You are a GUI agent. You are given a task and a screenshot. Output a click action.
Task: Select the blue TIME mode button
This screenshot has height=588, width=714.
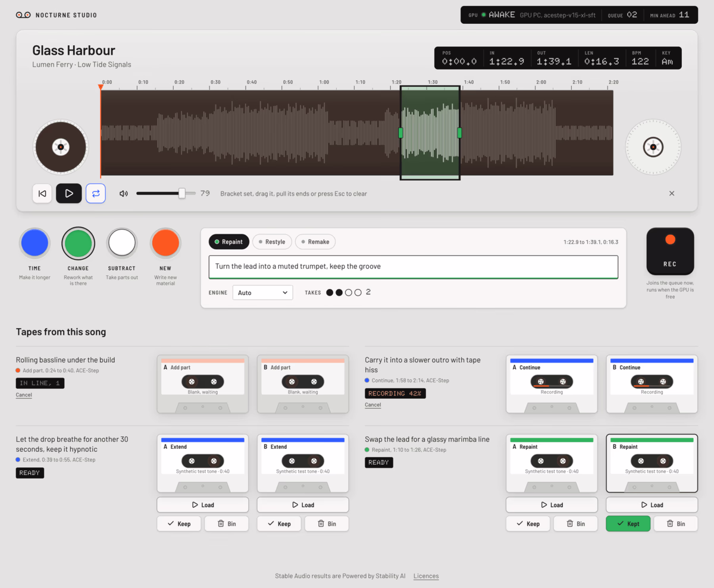[35, 243]
